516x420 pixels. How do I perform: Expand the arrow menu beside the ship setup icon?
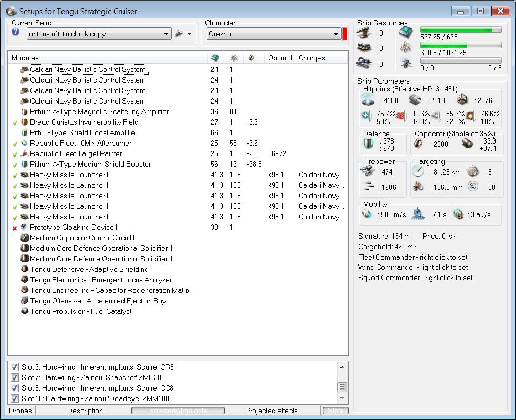(190, 34)
